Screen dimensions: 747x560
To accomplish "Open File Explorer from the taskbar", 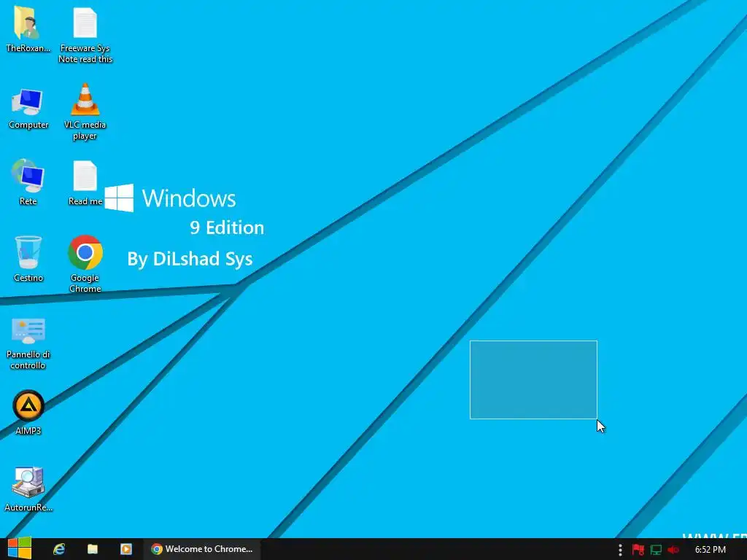I will pyautogui.click(x=93, y=549).
